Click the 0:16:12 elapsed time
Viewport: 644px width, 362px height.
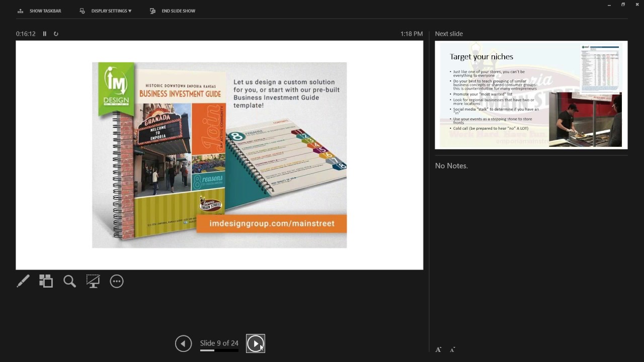26,34
